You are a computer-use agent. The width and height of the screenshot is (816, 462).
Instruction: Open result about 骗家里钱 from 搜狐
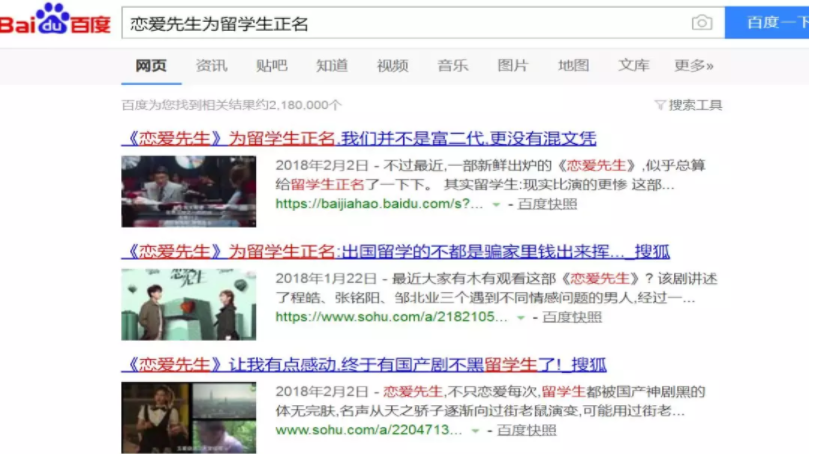pos(396,252)
